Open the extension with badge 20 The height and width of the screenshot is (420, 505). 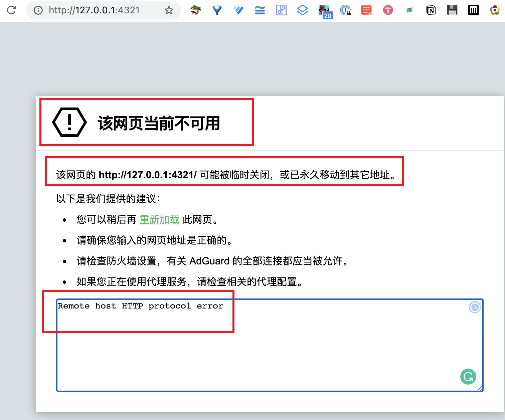coord(324,11)
